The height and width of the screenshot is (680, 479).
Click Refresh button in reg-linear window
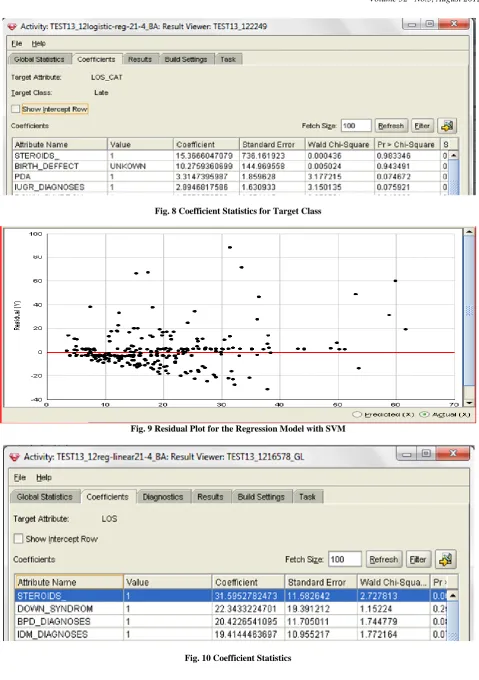point(384,559)
